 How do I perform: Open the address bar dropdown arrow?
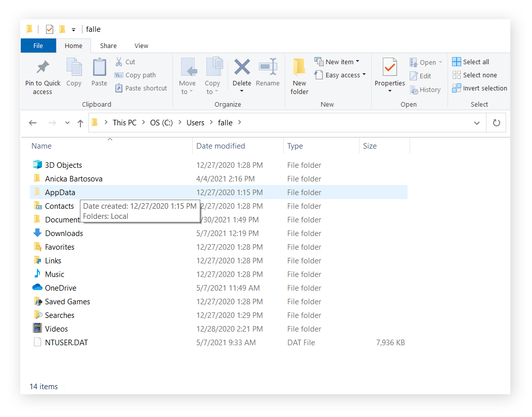click(x=476, y=122)
